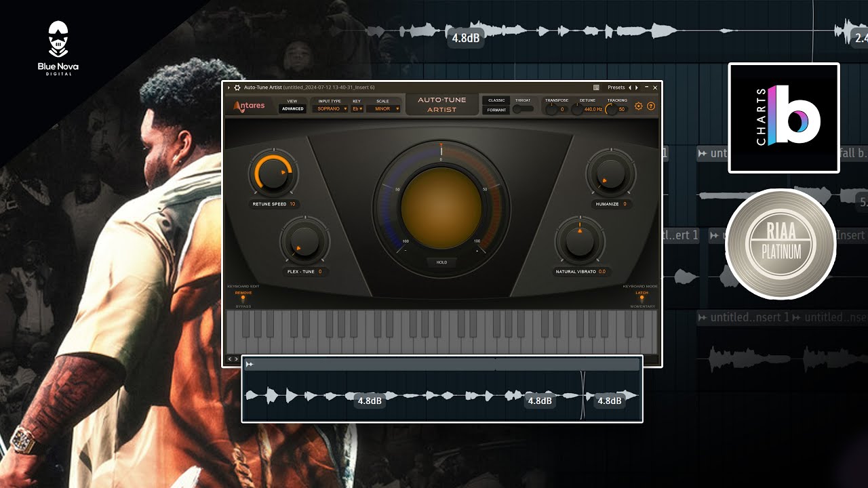The width and height of the screenshot is (868, 488).
Task: Toggle Keyboard Edit Remove/Bypass switch
Action: click(243, 299)
